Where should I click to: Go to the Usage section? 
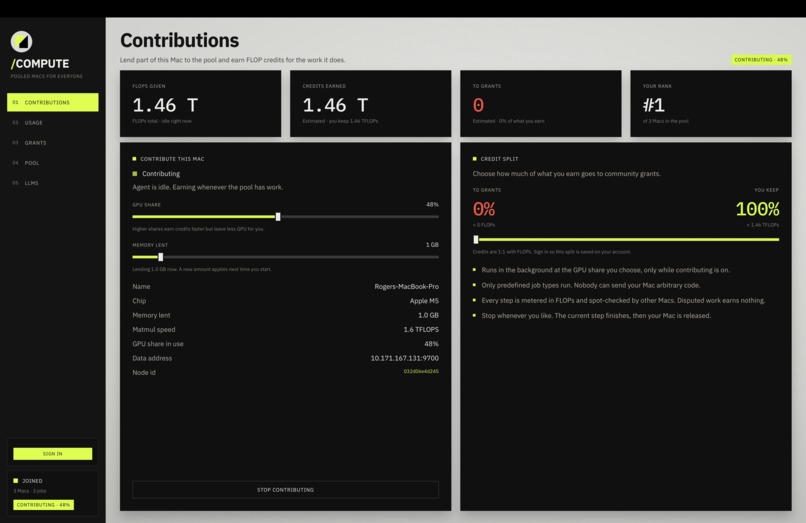coord(52,122)
